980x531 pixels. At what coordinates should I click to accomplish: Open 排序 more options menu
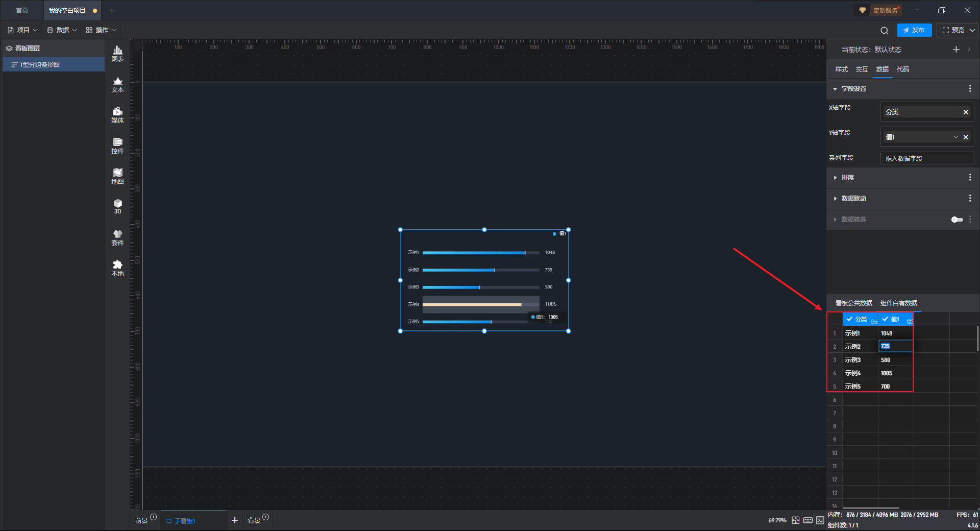tap(970, 177)
